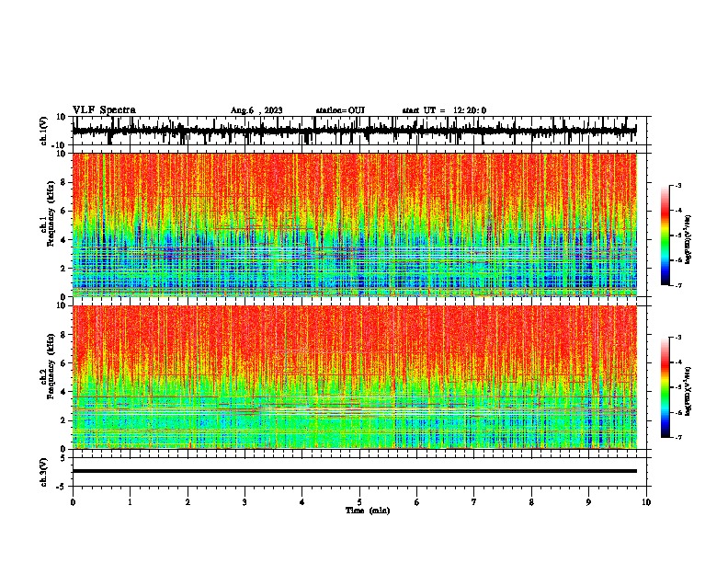
Task: Click the "ch.1(V)" axis label
Action: (x=44, y=131)
